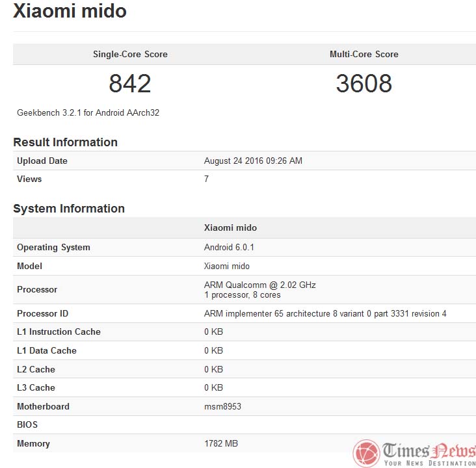Click the Geekbench 3.2.1 for Android text

tap(88, 112)
